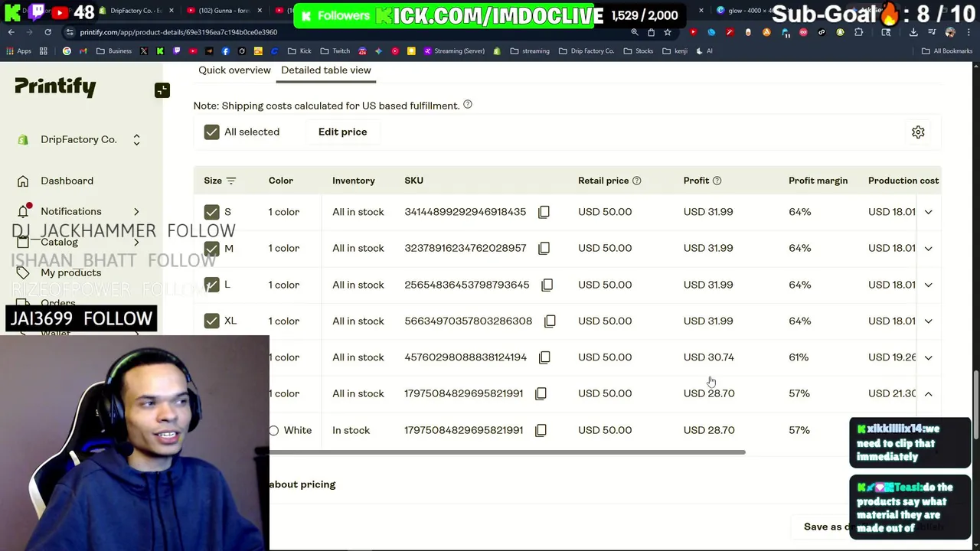Image resolution: width=980 pixels, height=551 pixels.
Task: Copy SKU in the 1 color USD 28.70 row
Action: [541, 393]
